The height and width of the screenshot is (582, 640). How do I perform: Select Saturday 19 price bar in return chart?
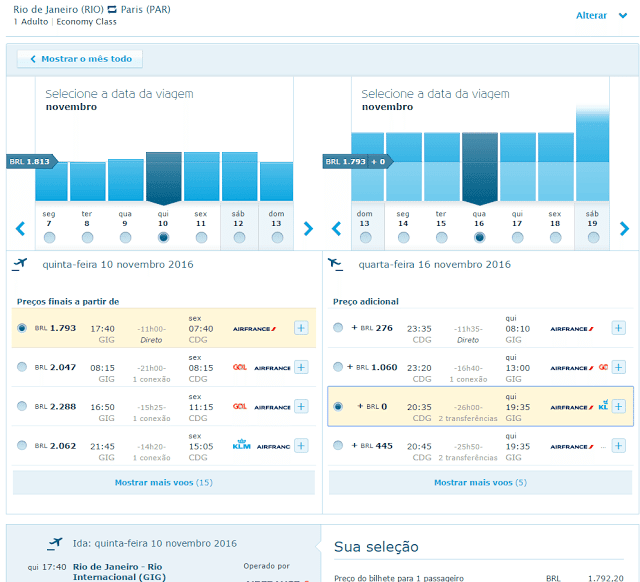592,153
